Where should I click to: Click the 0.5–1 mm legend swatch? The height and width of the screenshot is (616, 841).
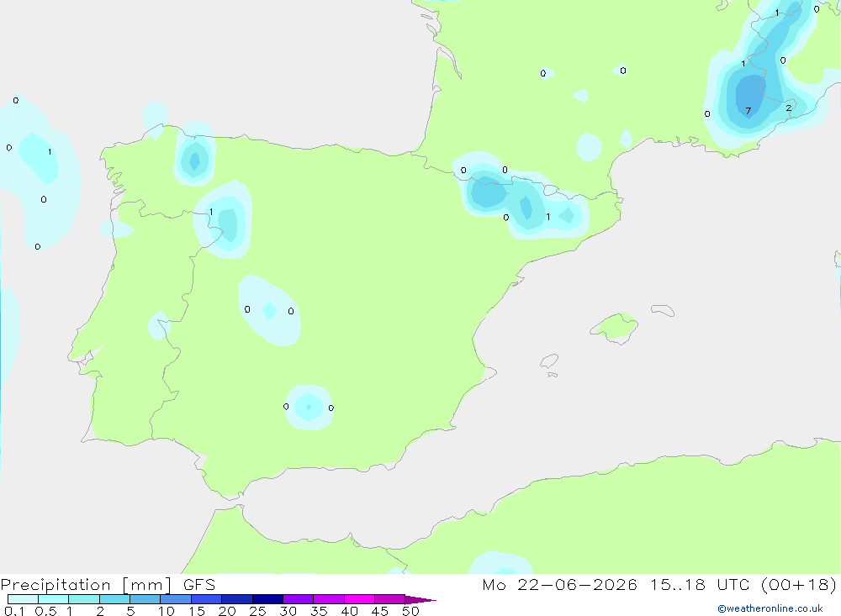coord(54,599)
